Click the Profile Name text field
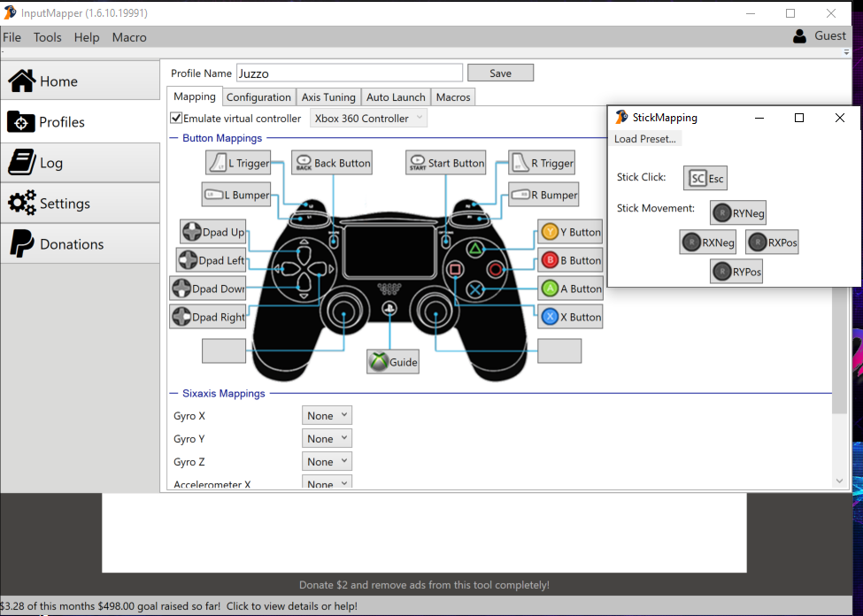This screenshot has width=863, height=616. [x=350, y=73]
